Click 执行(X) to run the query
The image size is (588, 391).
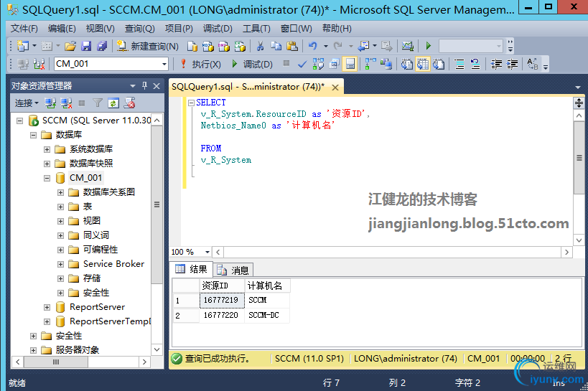(200, 64)
